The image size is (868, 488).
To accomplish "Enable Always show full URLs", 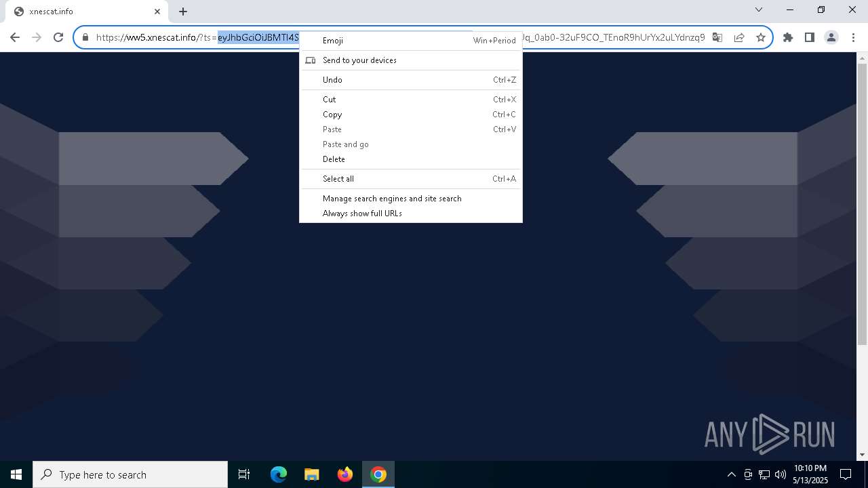I will coord(410,213).
